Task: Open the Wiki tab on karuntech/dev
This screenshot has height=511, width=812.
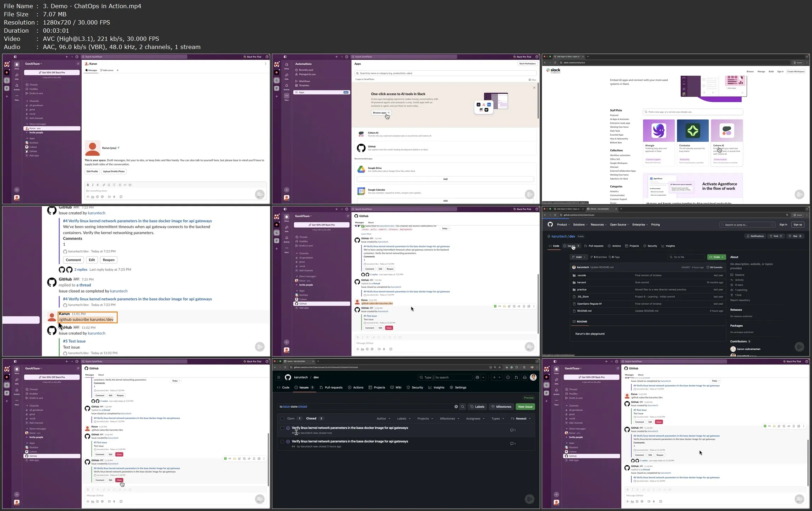Action: coord(396,388)
